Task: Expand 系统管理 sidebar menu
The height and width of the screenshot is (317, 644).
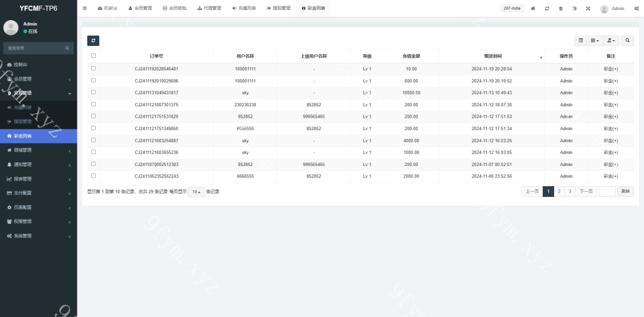Action: pos(38,236)
